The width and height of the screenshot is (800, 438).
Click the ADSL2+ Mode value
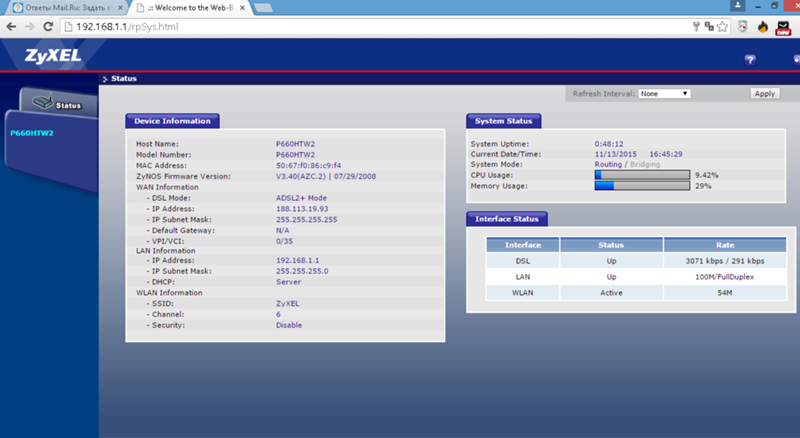302,198
